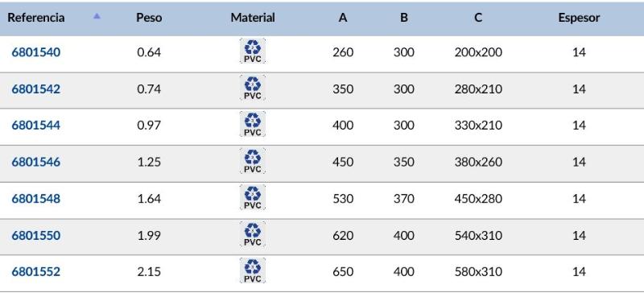Click the PVC icon next to weight 1.25
Image resolution: width=644 pixels, height=297 pixels.
tap(253, 161)
